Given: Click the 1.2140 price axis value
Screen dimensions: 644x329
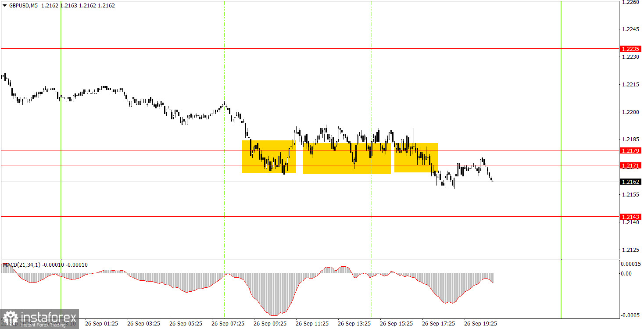Looking at the screenshot, I should pos(630,222).
